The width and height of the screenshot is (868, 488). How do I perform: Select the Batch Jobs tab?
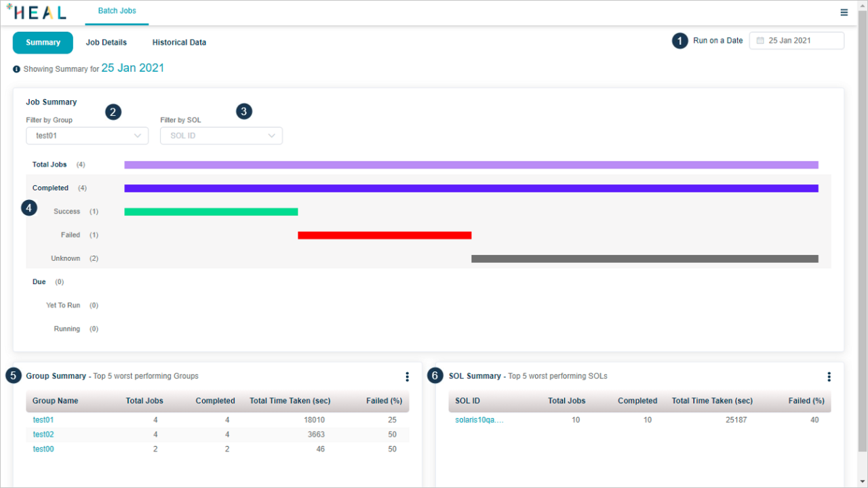tap(116, 11)
